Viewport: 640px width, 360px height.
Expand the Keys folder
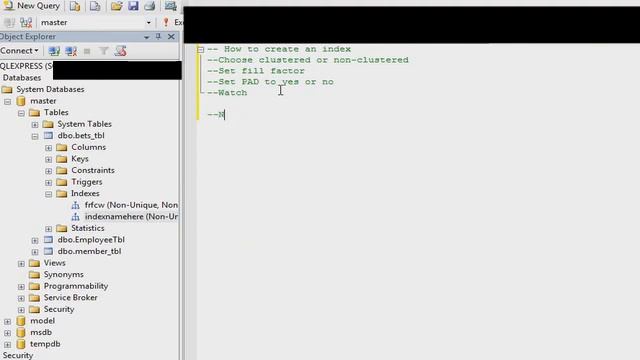[x=49, y=159]
